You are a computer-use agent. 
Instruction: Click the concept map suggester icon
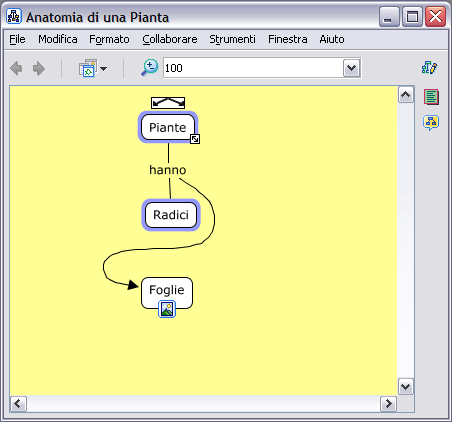pos(431,123)
